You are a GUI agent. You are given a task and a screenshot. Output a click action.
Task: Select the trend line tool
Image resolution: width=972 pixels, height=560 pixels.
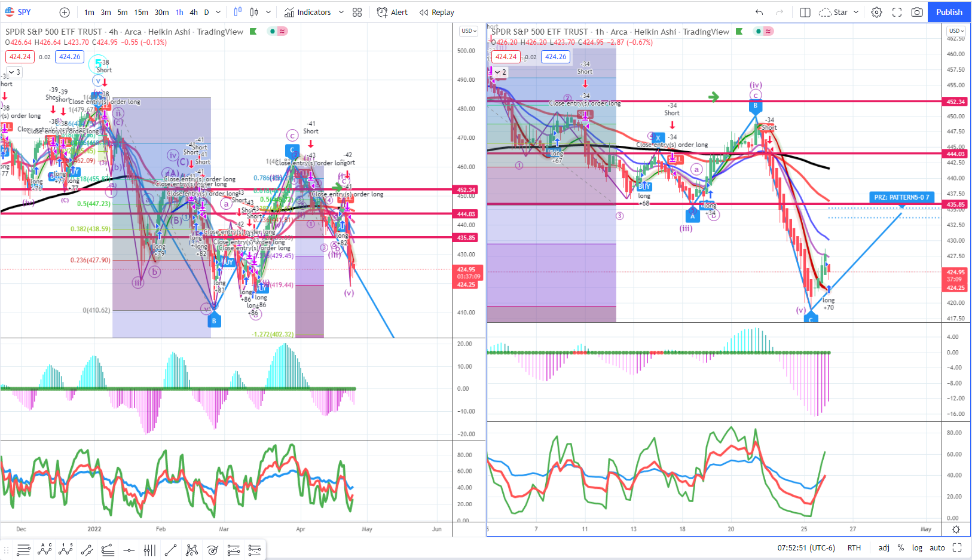coord(170,550)
